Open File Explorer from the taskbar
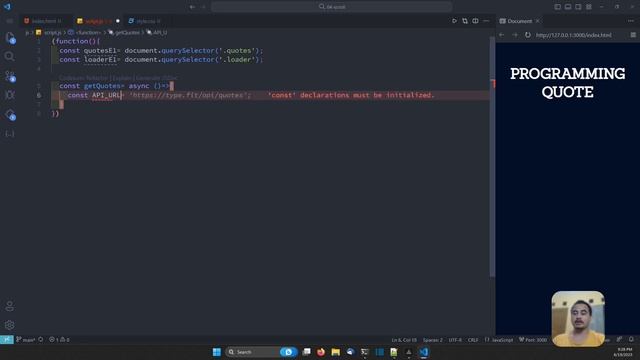Image resolution: width=640 pixels, height=360 pixels. tap(336, 352)
